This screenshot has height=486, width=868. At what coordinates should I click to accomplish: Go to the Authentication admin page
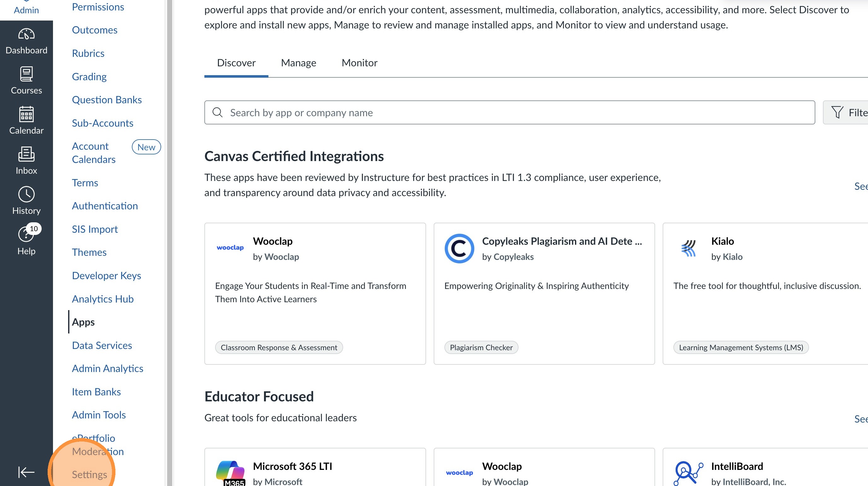[105, 206]
